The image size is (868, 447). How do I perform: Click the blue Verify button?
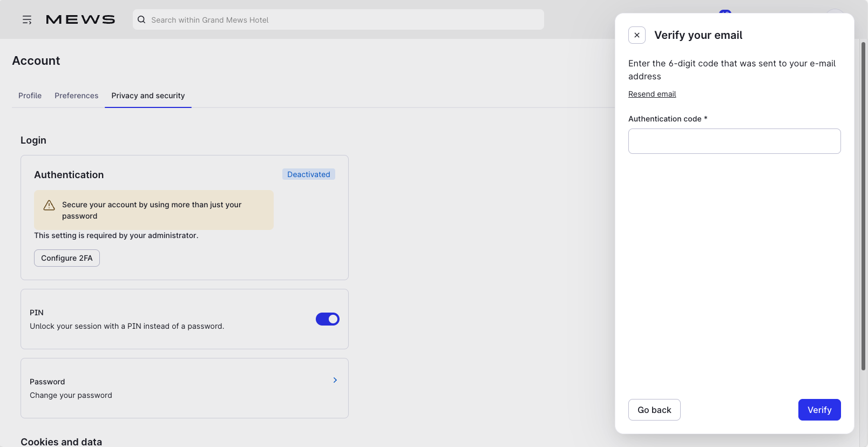pos(819,410)
